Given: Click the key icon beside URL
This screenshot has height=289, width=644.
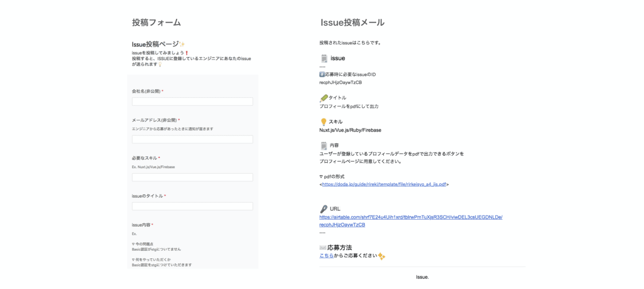Looking at the screenshot, I should [324, 209].
